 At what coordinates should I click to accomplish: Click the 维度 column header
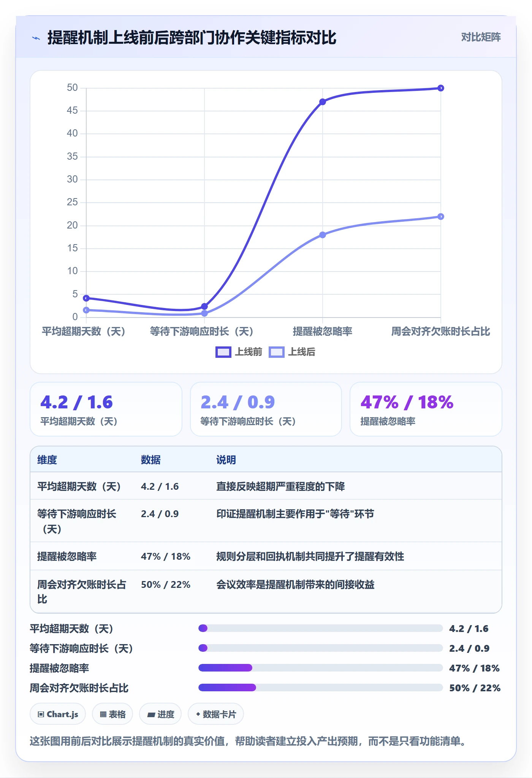tap(47, 460)
